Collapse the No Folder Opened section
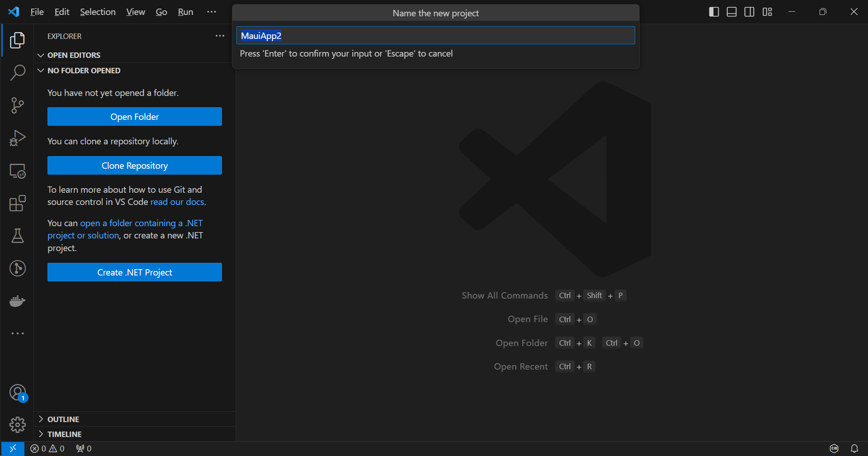 [x=135, y=71]
